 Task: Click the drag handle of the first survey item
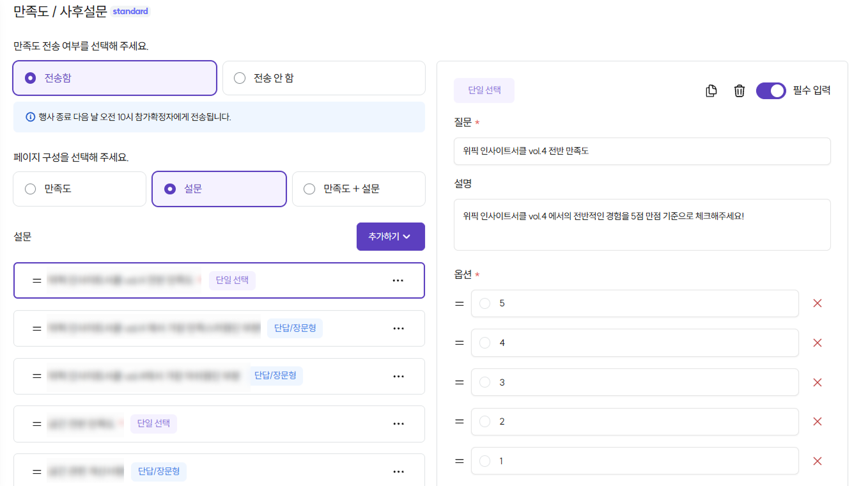pos(36,280)
